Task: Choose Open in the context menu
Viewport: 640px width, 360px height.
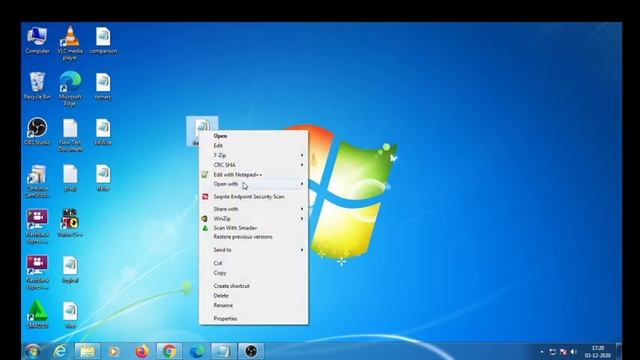Action: [x=253, y=136]
